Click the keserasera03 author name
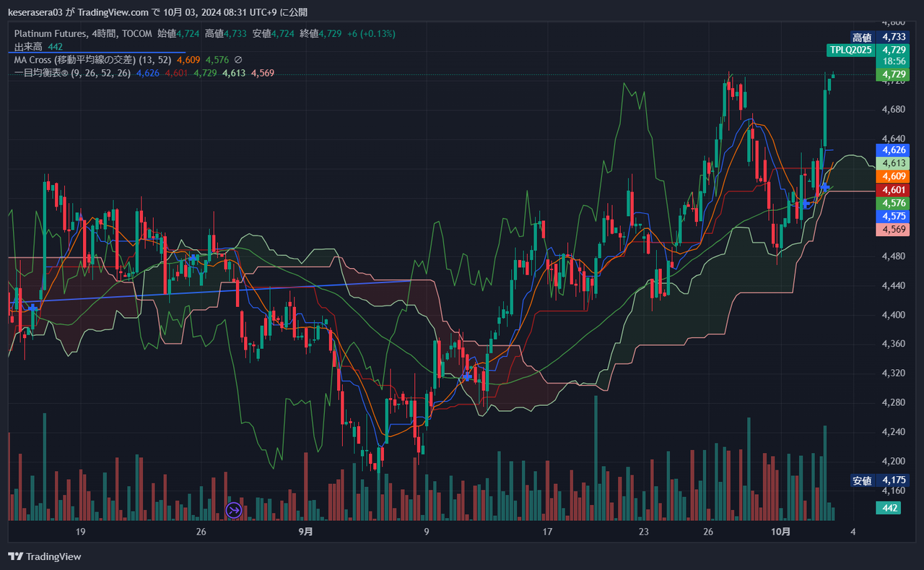The height and width of the screenshot is (570, 924). [x=36, y=12]
